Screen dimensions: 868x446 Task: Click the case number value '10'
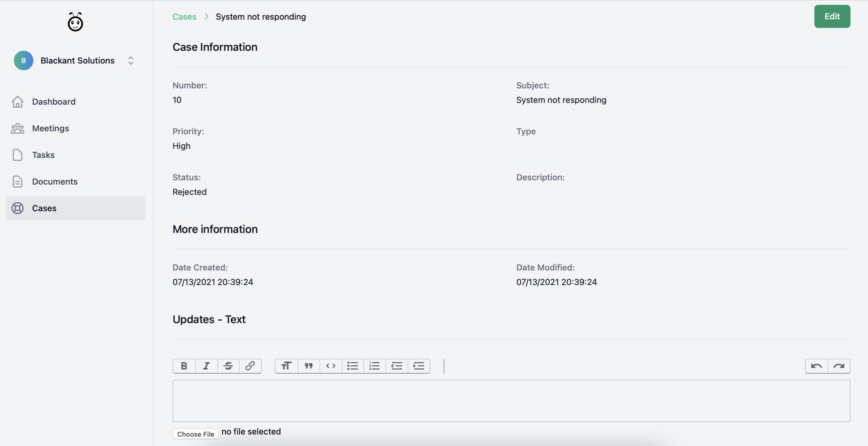click(177, 100)
